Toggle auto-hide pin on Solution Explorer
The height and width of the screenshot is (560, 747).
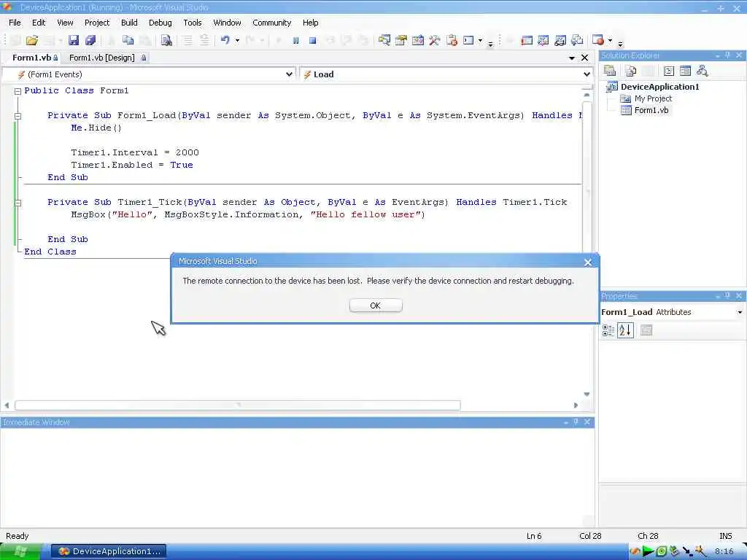tap(727, 55)
